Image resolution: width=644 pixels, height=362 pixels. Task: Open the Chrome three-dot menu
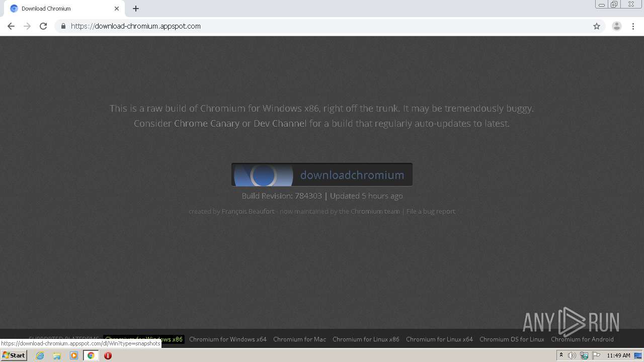click(x=633, y=26)
